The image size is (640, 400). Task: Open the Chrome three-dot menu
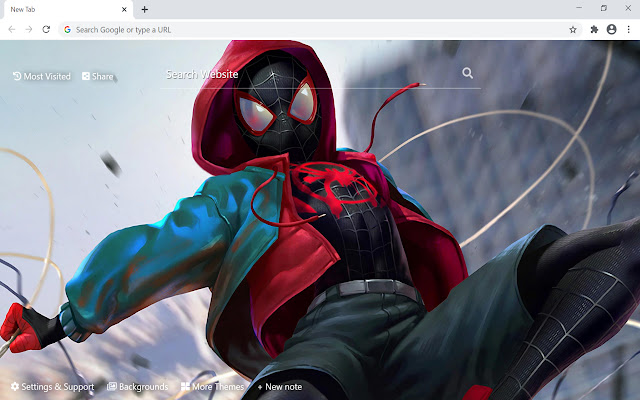pyautogui.click(x=629, y=29)
